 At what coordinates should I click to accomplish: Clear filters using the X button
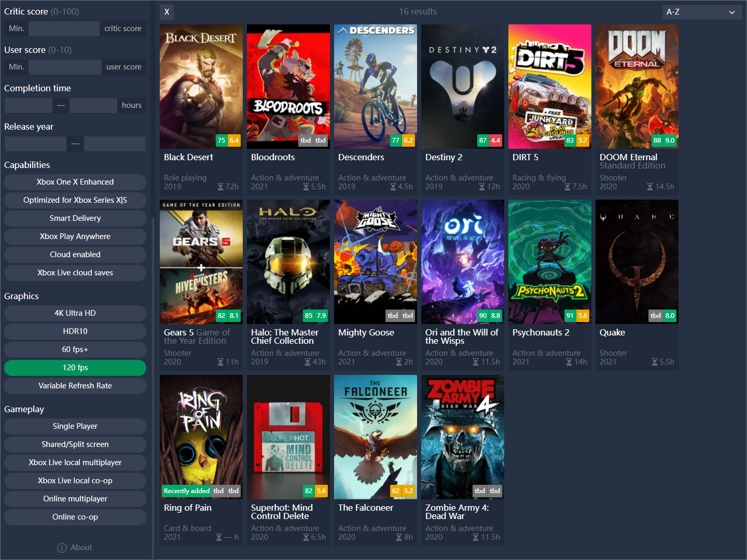tap(167, 11)
